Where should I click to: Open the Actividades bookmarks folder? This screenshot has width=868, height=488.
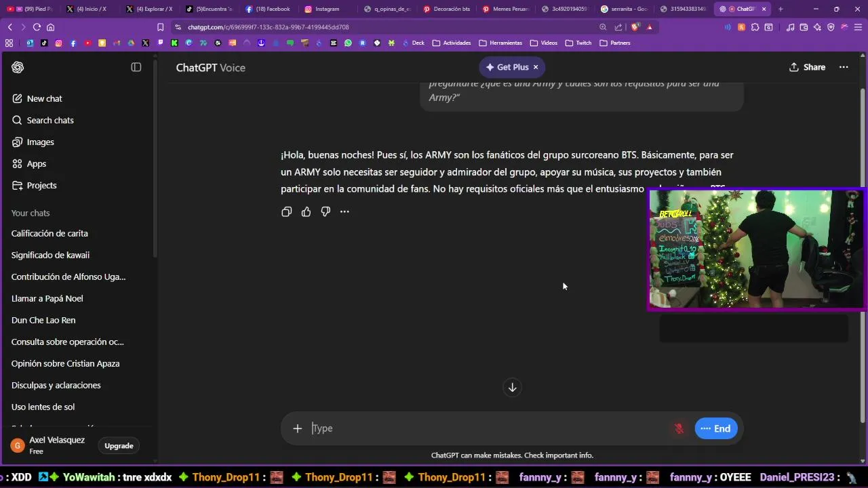[451, 43]
